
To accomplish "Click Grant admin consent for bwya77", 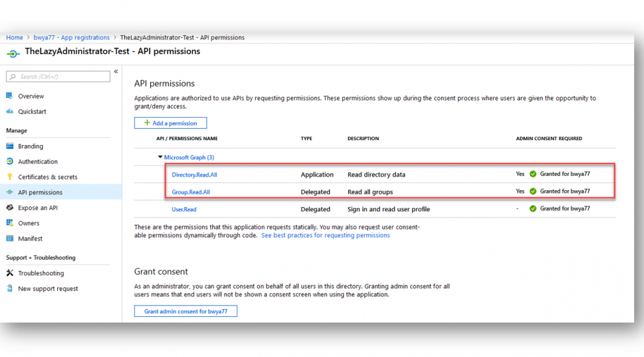I will click(186, 311).
